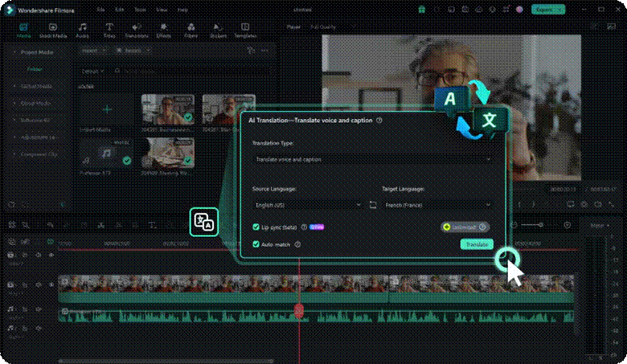
Task: Open the File menu
Action: [100, 10]
